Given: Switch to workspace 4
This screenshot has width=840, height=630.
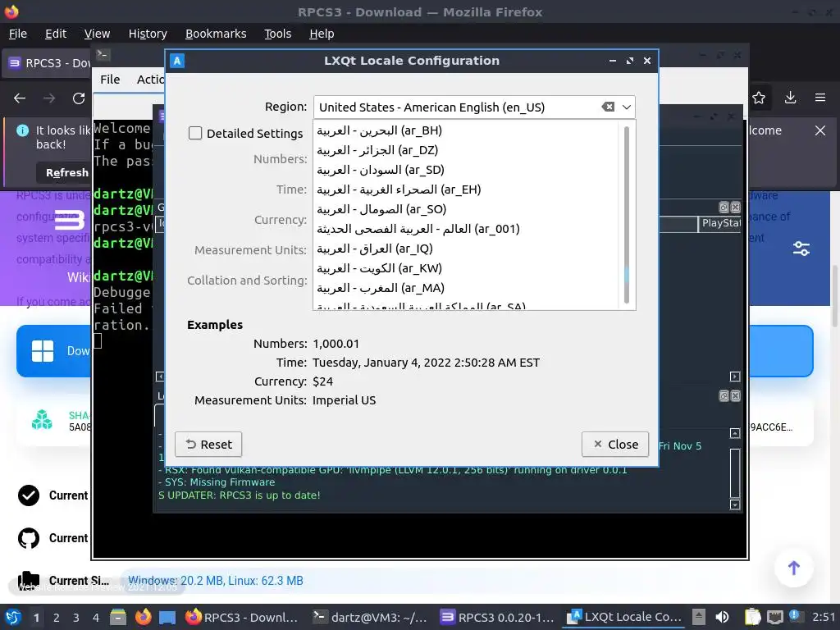Looking at the screenshot, I should click(96, 618).
